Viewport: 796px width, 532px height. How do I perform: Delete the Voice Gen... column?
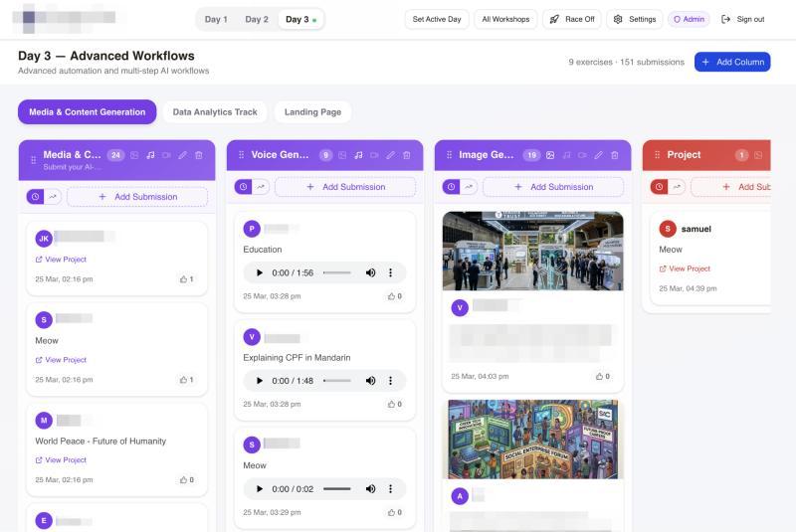(x=407, y=155)
